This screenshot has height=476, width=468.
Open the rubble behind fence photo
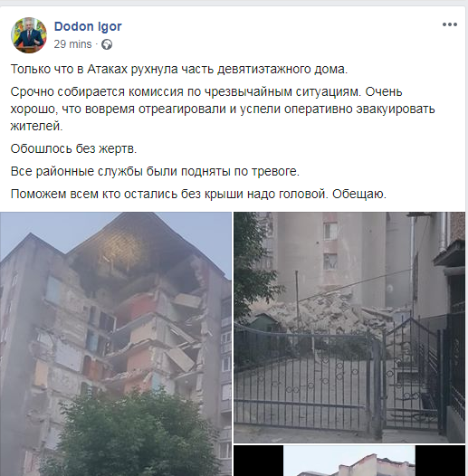point(349,328)
